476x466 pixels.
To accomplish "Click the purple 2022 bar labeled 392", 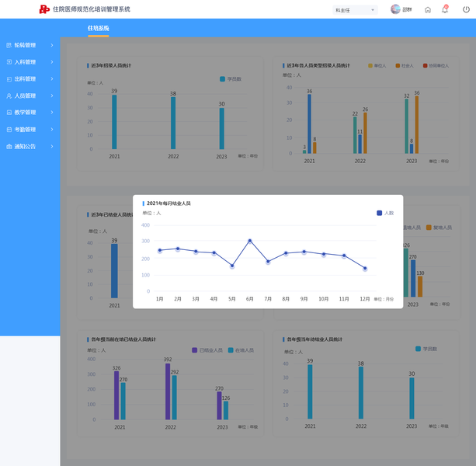I will (168, 391).
